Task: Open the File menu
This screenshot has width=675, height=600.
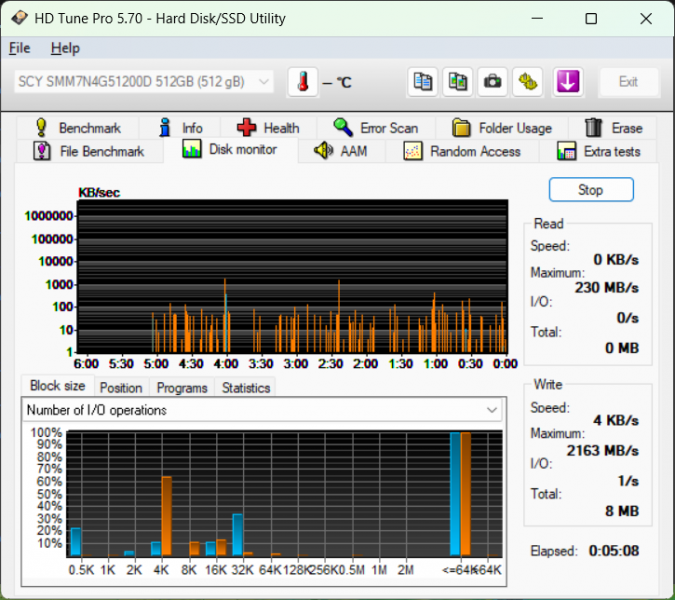Action: [19, 48]
